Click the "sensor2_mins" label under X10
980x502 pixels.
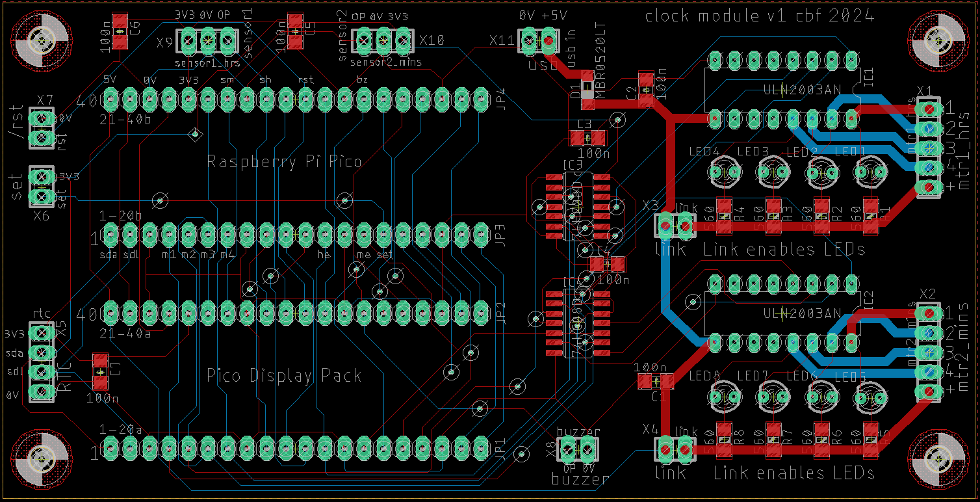point(386,62)
